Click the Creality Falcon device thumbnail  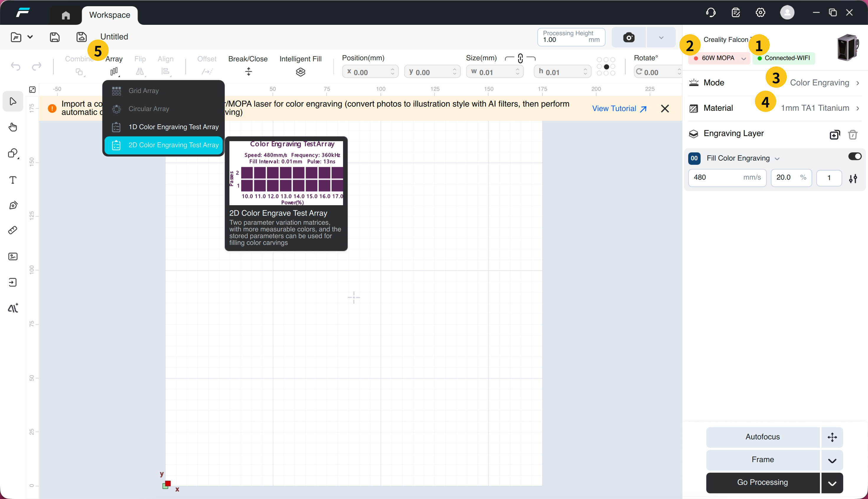(848, 47)
